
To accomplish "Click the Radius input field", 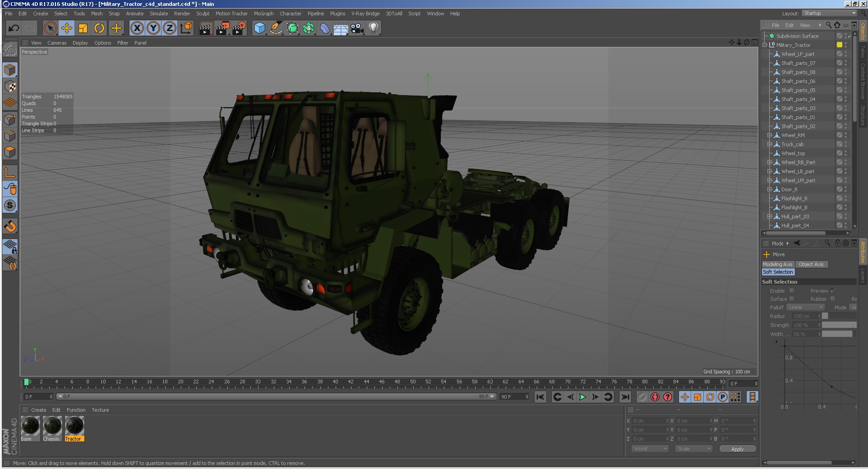I will pyautogui.click(x=807, y=316).
